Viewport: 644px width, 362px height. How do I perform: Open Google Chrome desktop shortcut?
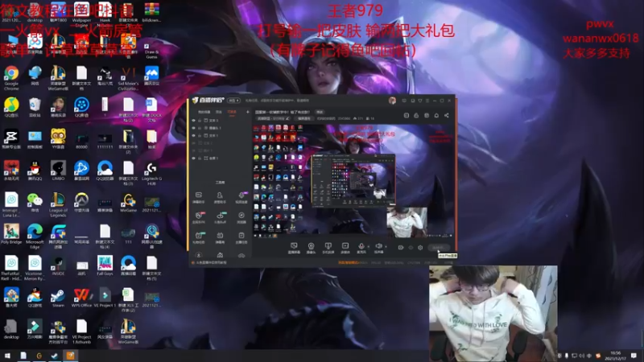pyautogui.click(x=11, y=76)
